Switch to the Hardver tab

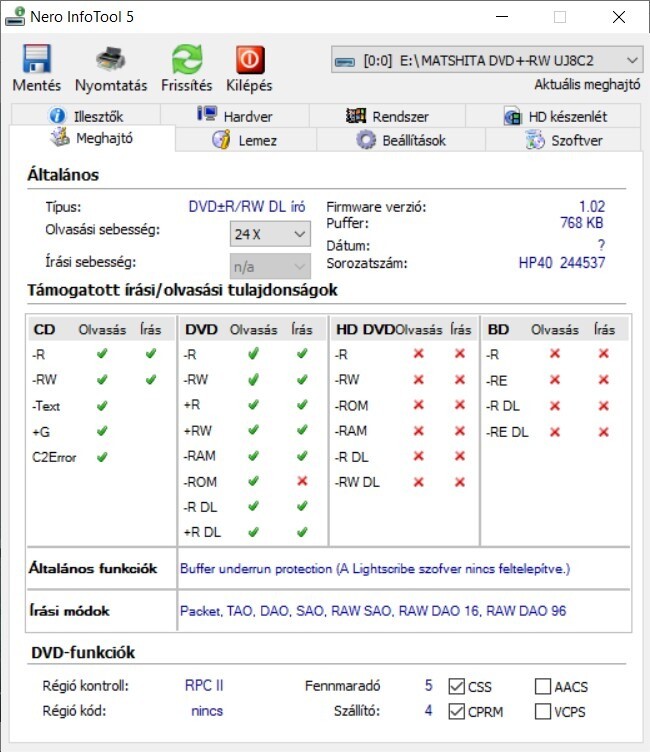pos(235,116)
